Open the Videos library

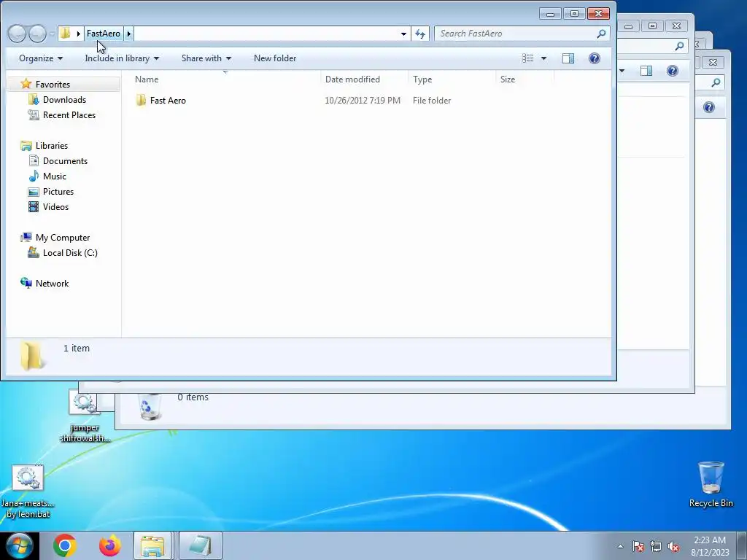pos(55,206)
